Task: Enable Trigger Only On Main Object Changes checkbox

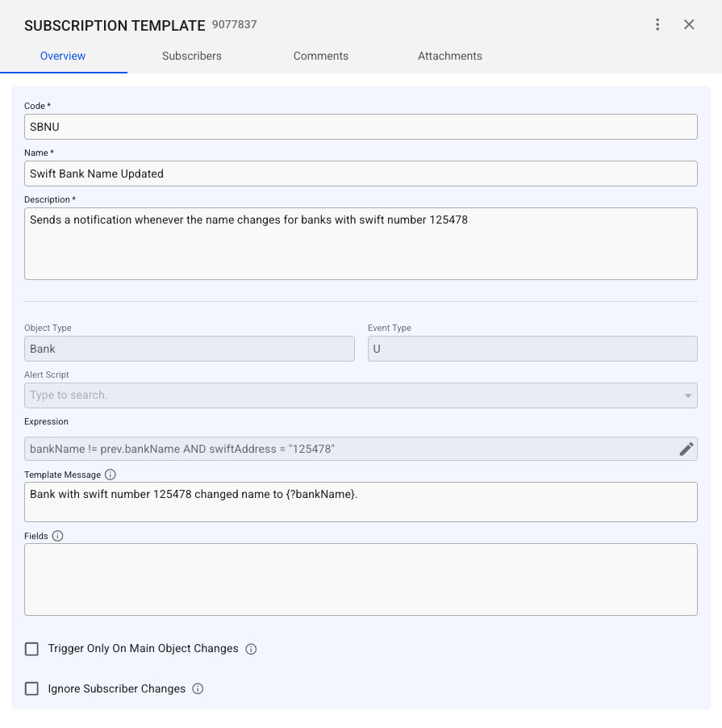Action: 32,649
